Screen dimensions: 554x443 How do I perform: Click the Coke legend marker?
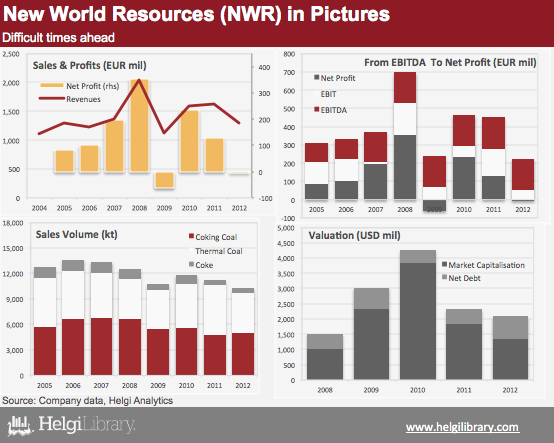tap(191, 264)
